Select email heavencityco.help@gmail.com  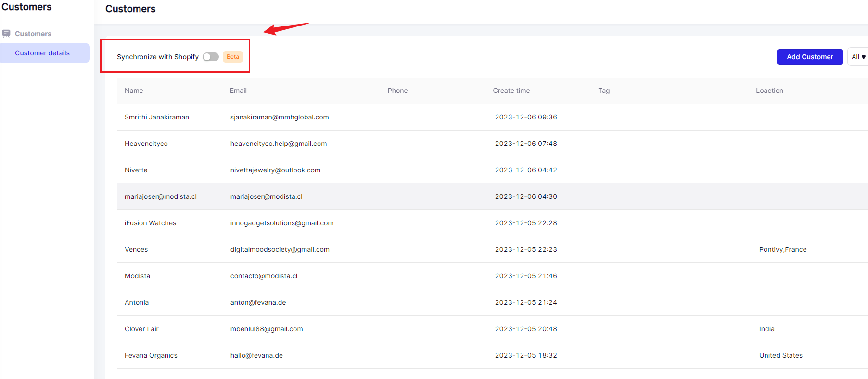click(x=279, y=144)
